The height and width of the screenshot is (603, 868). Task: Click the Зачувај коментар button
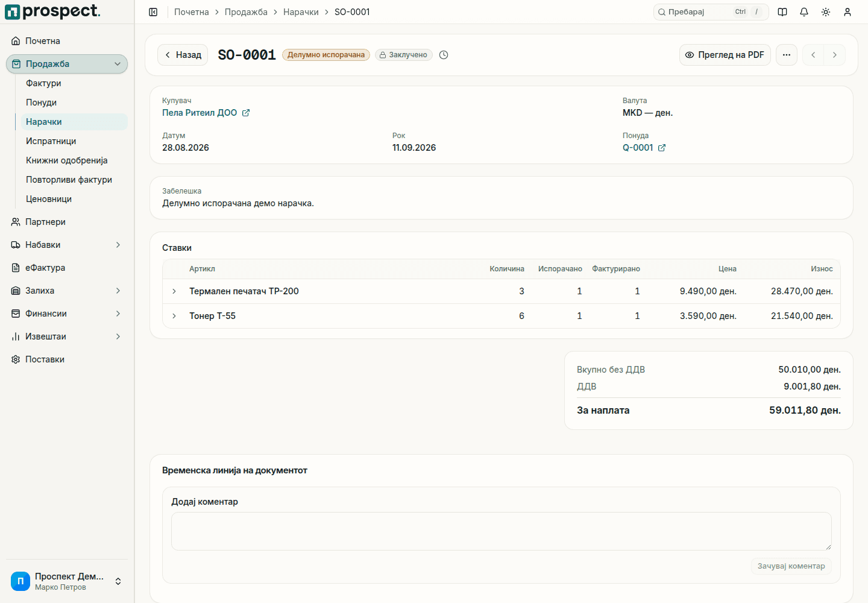(x=791, y=566)
